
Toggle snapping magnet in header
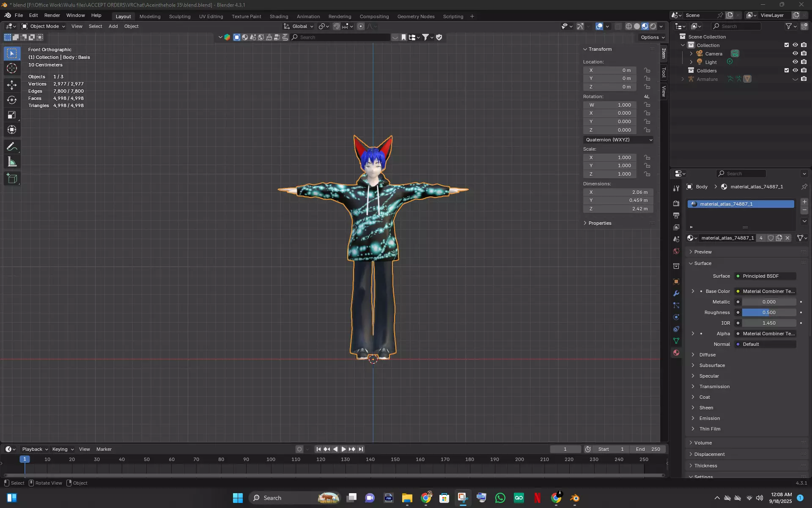coord(336,26)
